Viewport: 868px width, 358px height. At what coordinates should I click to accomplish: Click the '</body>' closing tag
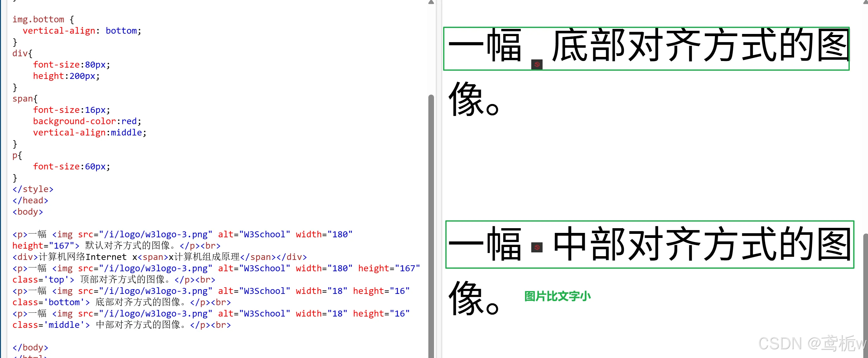tap(30, 347)
